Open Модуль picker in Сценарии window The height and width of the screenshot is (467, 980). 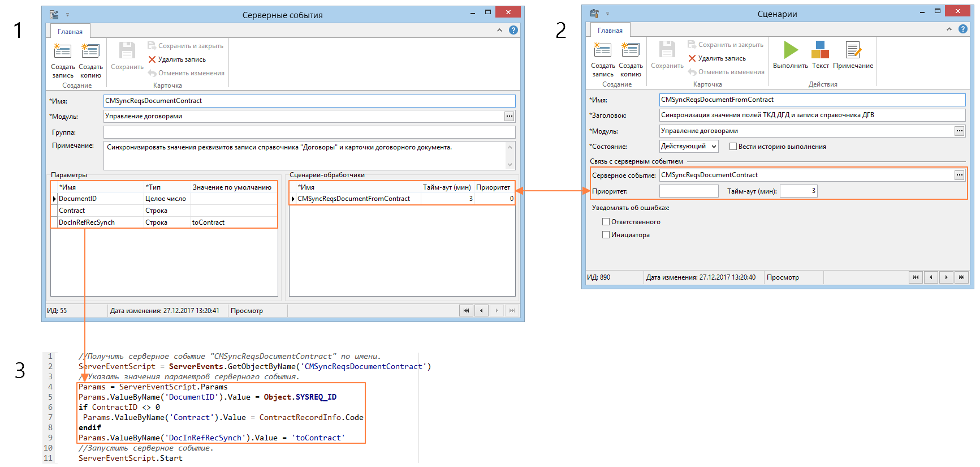click(960, 131)
